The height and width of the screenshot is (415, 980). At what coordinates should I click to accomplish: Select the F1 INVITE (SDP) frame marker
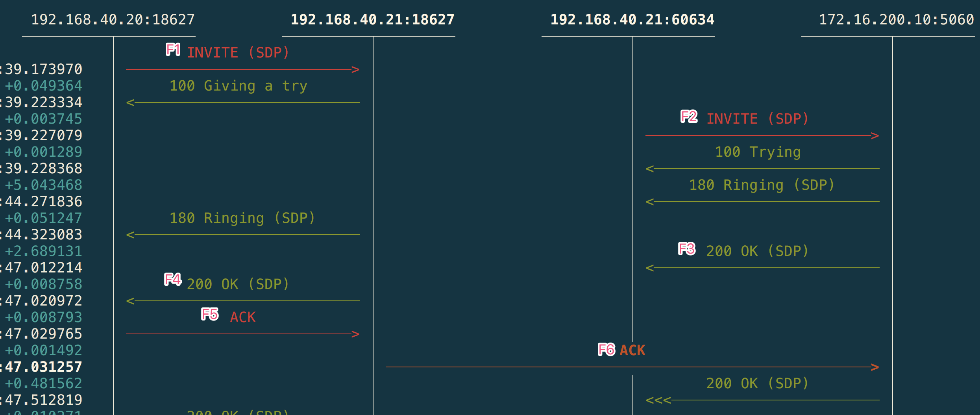[x=174, y=50]
